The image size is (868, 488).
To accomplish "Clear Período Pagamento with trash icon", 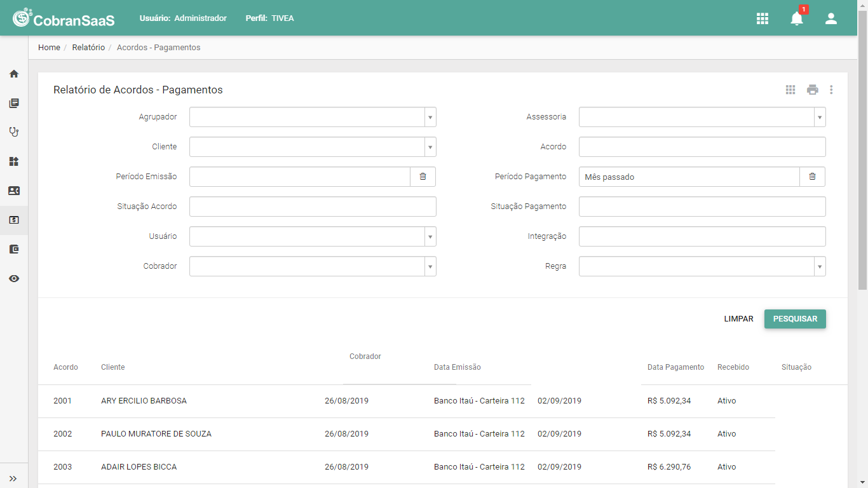I will coord(812,177).
